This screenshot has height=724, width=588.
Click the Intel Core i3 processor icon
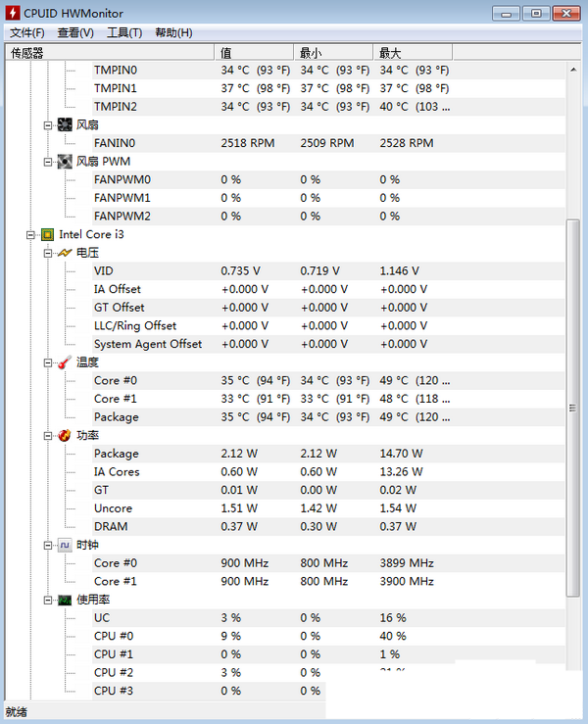(x=47, y=234)
